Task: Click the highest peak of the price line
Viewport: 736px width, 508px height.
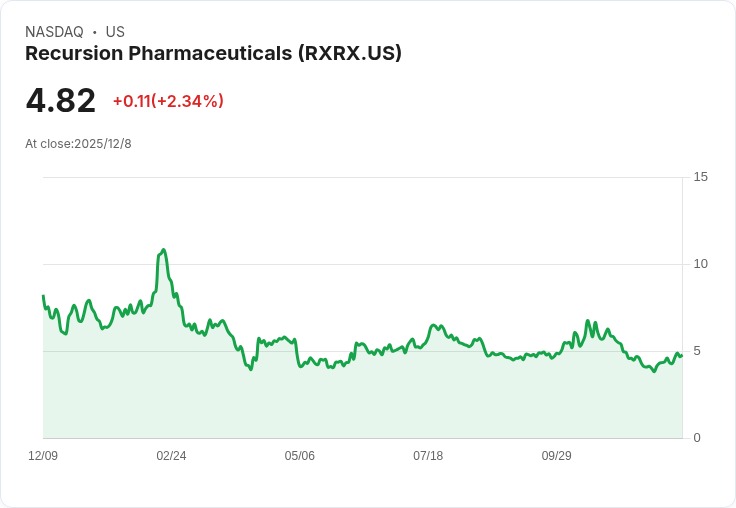Action: coord(163,250)
